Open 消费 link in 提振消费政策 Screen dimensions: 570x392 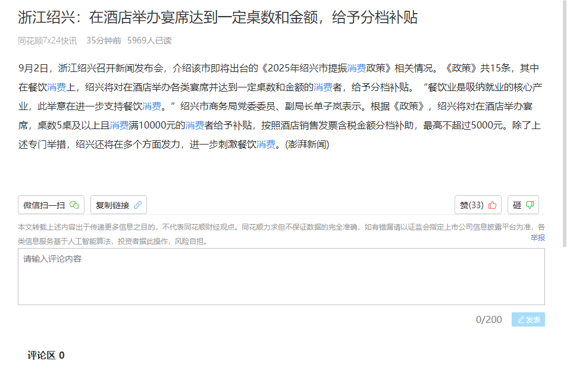[356, 68]
